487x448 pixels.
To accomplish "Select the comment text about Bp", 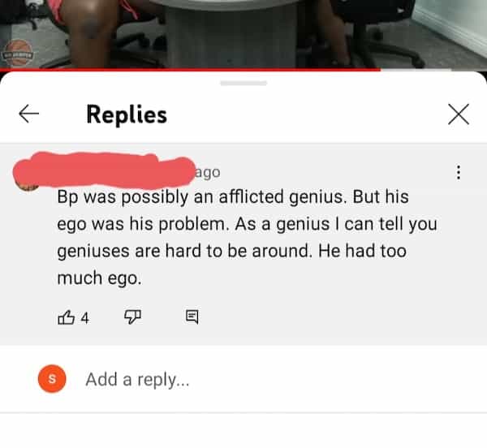I will pyautogui.click(x=247, y=238).
